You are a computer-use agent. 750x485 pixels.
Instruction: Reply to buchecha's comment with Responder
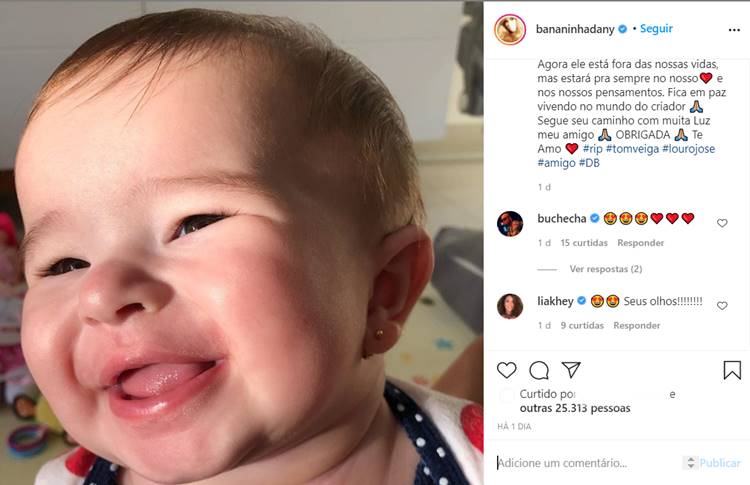[x=640, y=243]
